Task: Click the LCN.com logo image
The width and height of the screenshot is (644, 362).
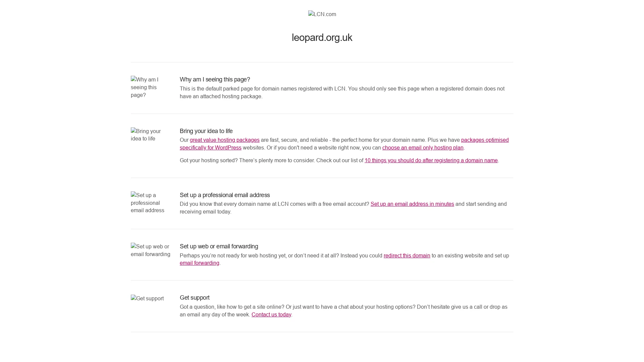Action: pyautogui.click(x=322, y=14)
